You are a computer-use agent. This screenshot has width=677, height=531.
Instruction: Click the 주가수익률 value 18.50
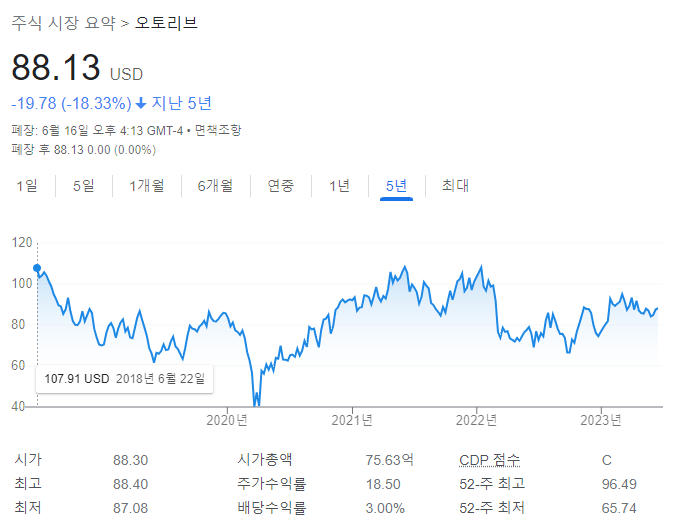pos(383,484)
